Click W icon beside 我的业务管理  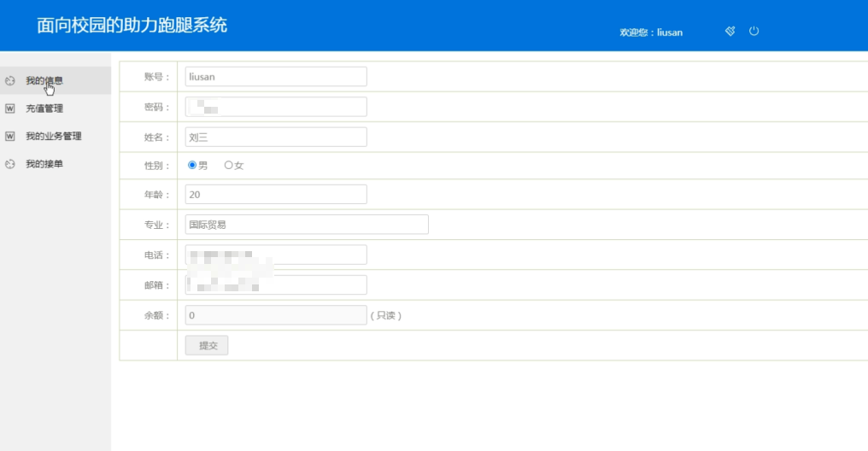(10, 136)
